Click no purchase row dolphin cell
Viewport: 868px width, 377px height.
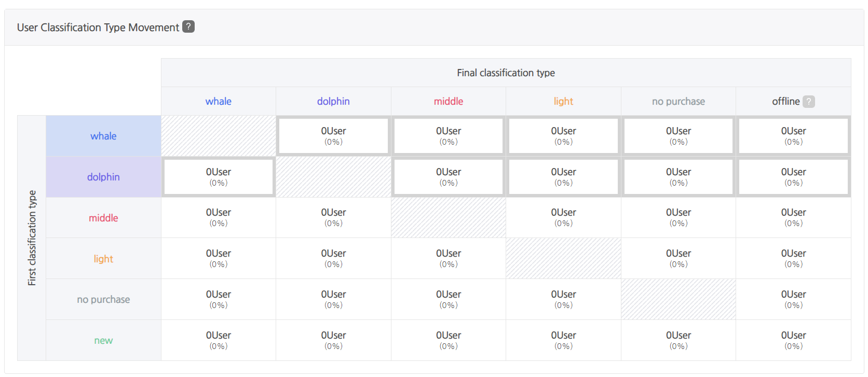[x=333, y=299]
